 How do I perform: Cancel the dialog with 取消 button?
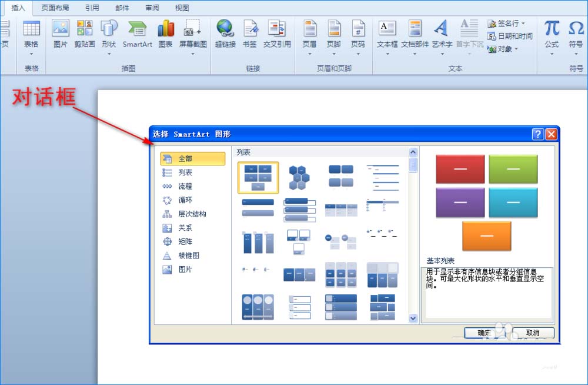[533, 333]
